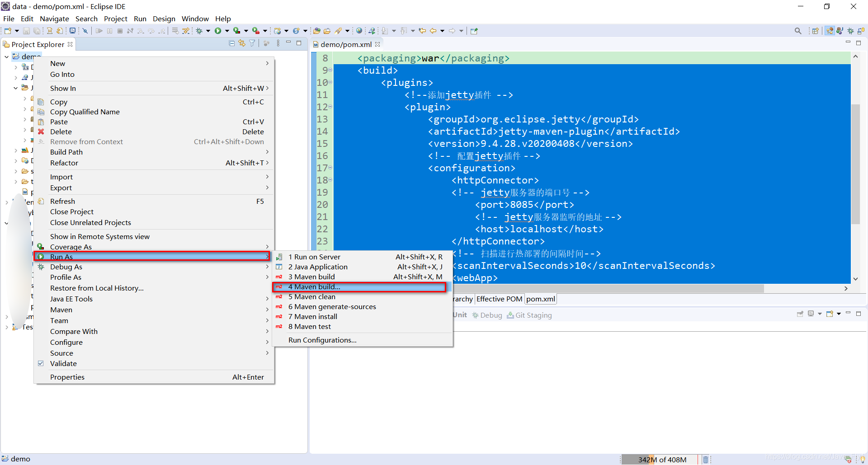Click the heap status memory bar

click(x=659, y=460)
